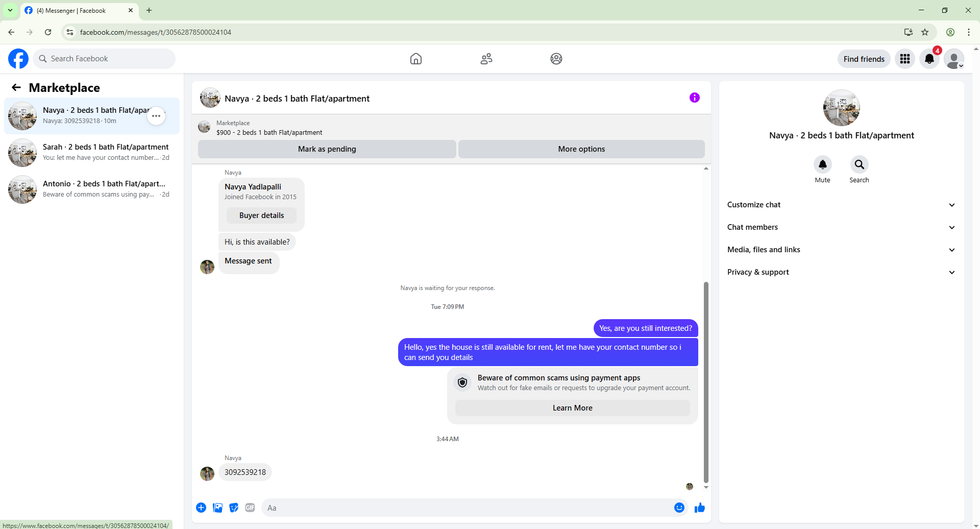Send a thumbs-up like
980x529 pixels.
(x=700, y=508)
